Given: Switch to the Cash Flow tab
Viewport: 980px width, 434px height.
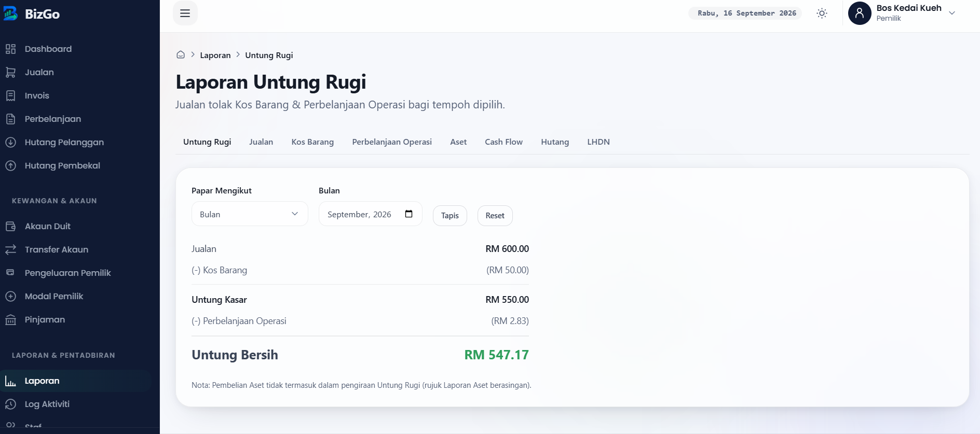Looking at the screenshot, I should pos(503,142).
